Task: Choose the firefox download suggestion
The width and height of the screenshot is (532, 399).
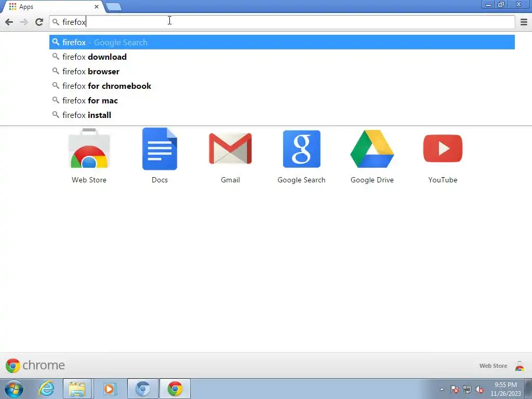Action: click(282, 57)
